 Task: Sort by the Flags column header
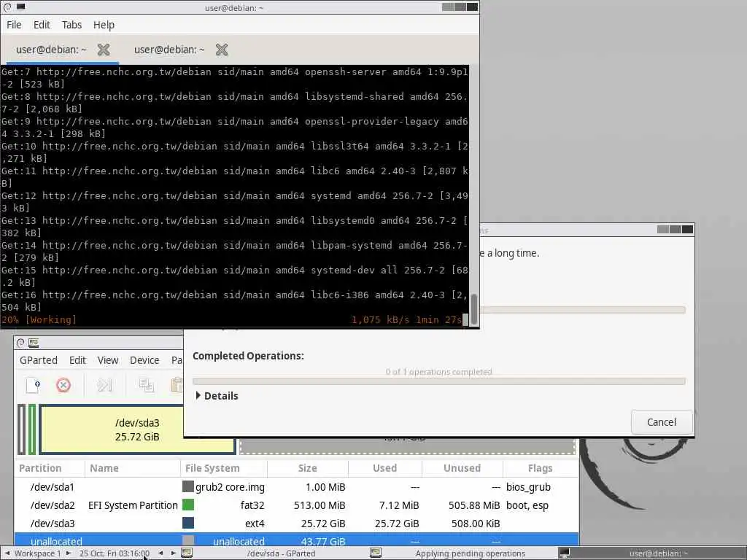541,468
